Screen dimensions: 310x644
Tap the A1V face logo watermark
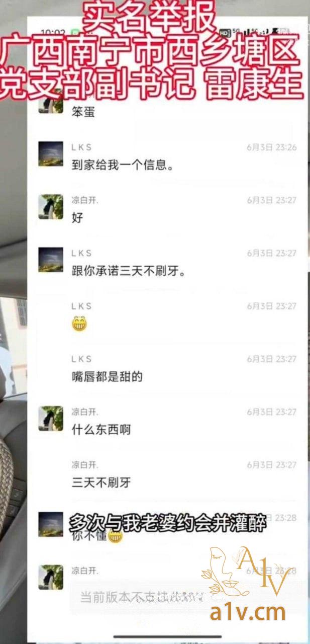point(246,577)
